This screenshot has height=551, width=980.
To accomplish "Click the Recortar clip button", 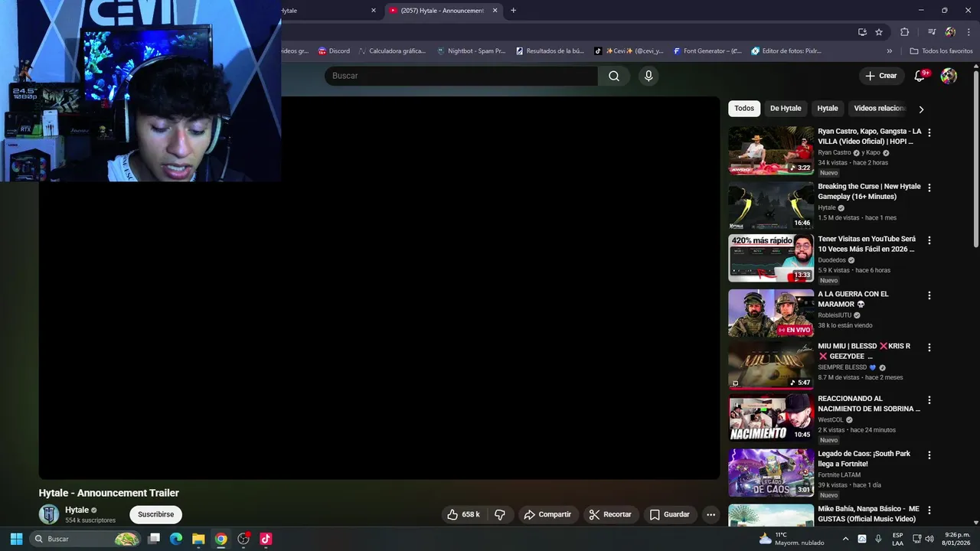I will click(610, 514).
